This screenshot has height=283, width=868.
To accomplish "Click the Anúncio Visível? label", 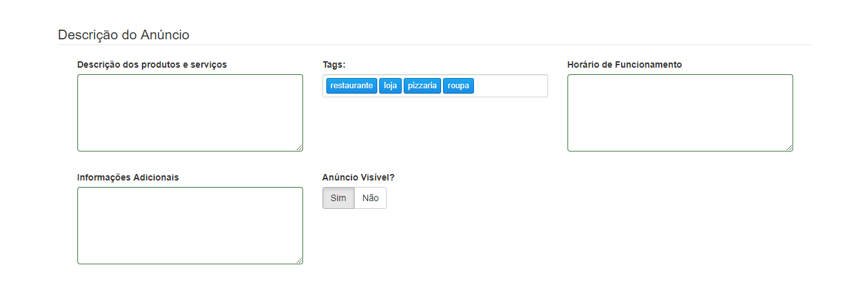I will 358,177.
